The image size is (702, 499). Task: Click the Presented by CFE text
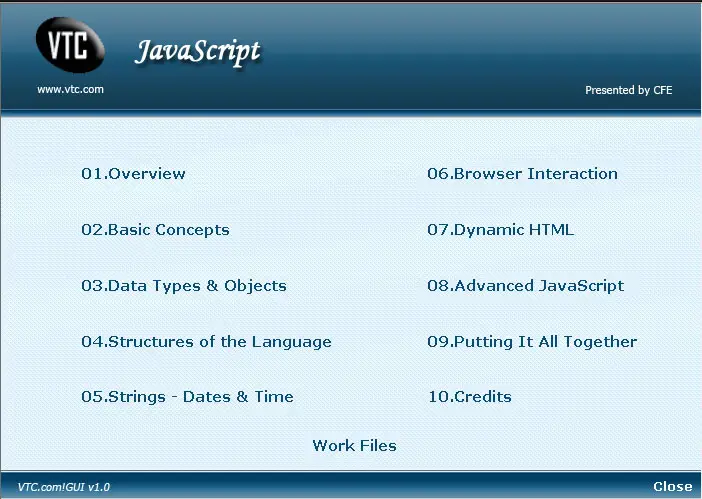(628, 90)
